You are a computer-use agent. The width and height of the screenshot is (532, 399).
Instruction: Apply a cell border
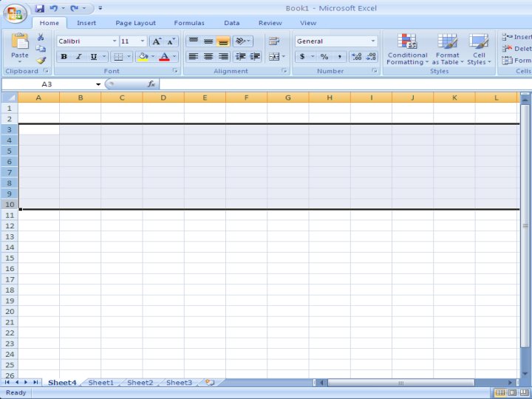point(118,57)
